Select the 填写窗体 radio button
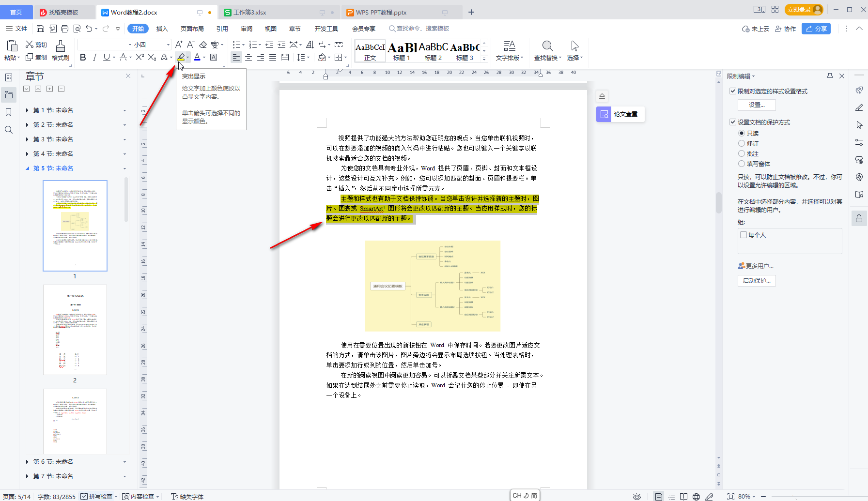Screen dimensions: 868x501 (741, 164)
